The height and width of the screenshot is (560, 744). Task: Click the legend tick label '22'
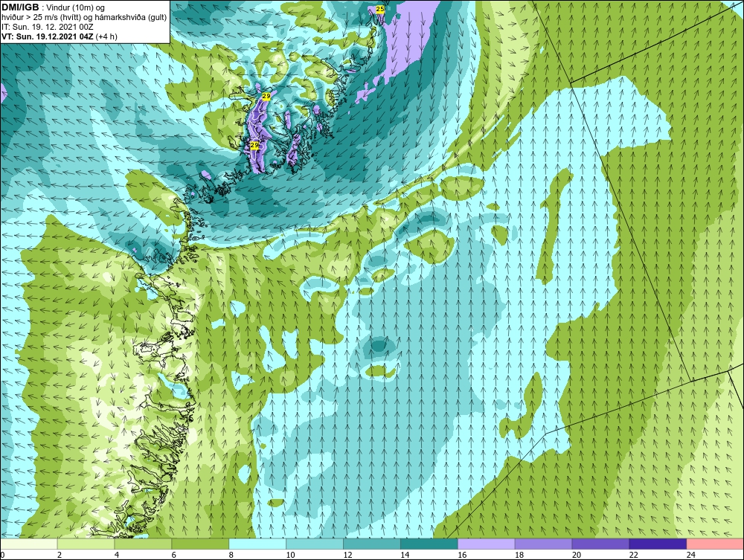[633, 555]
